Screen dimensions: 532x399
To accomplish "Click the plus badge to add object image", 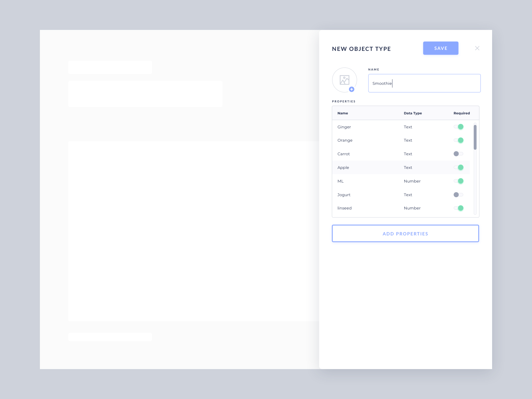I will click(352, 89).
